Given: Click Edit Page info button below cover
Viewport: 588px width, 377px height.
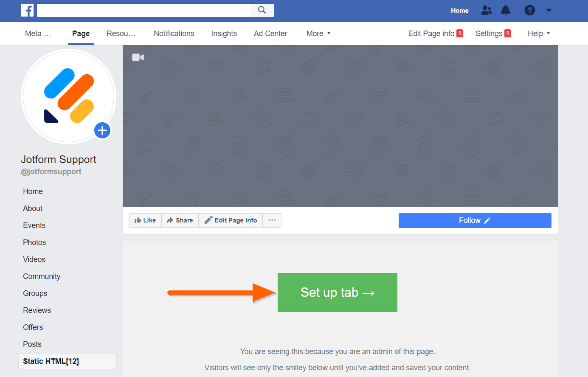Looking at the screenshot, I should [x=231, y=220].
